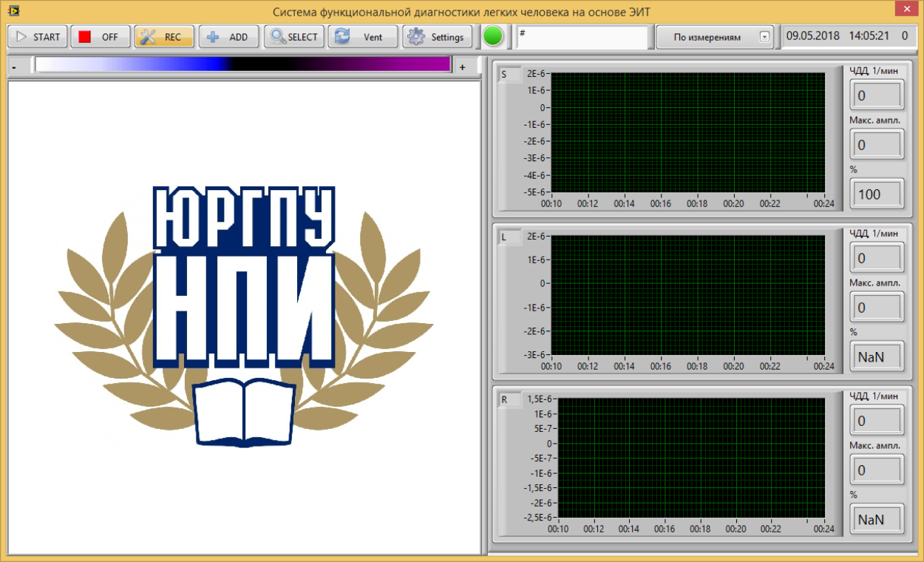
Task: Click the plus button beside the color scale
Action: (x=463, y=67)
